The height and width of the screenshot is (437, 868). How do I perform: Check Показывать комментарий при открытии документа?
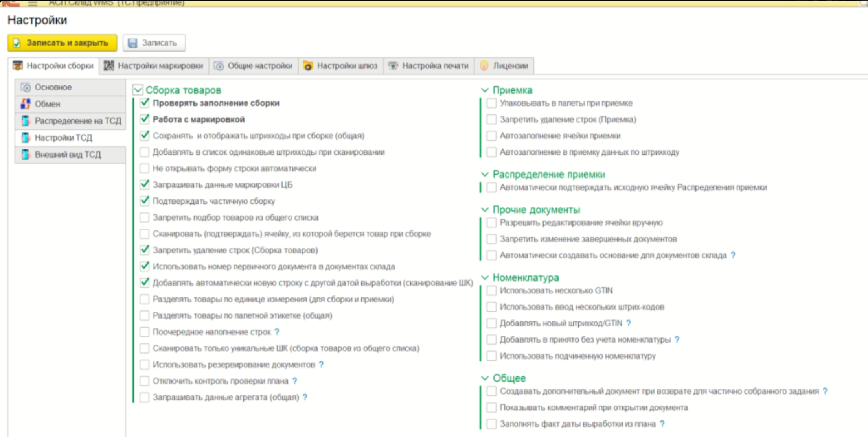(x=491, y=407)
